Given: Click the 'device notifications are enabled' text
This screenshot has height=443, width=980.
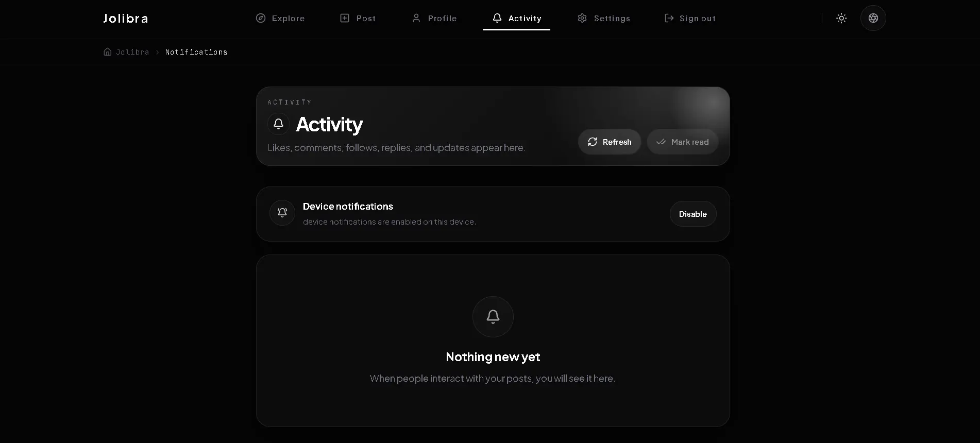Looking at the screenshot, I should point(390,222).
